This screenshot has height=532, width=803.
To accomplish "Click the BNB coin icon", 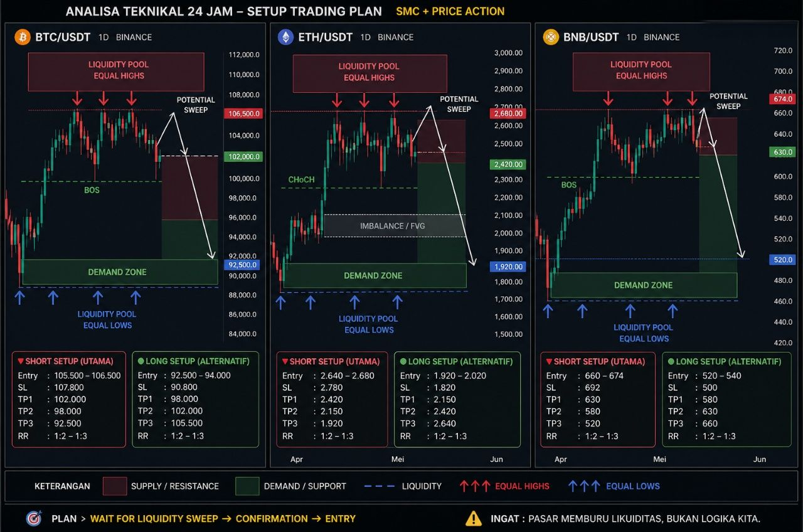I will click(551, 38).
